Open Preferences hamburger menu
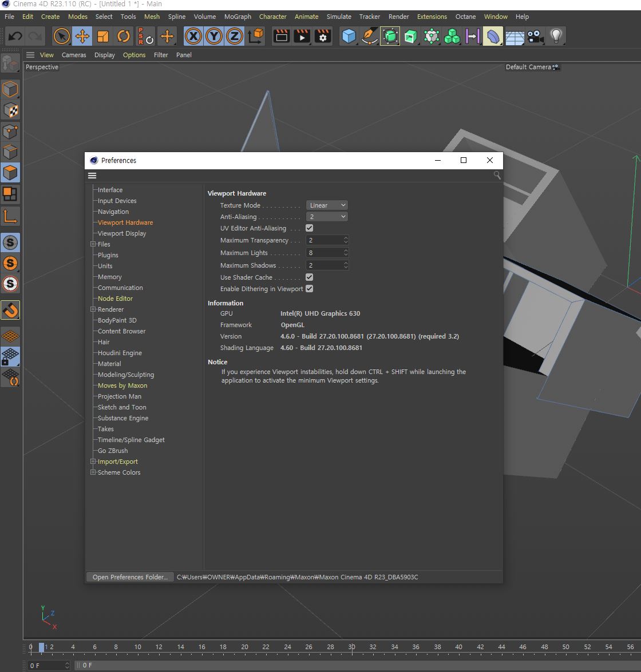 [x=92, y=176]
